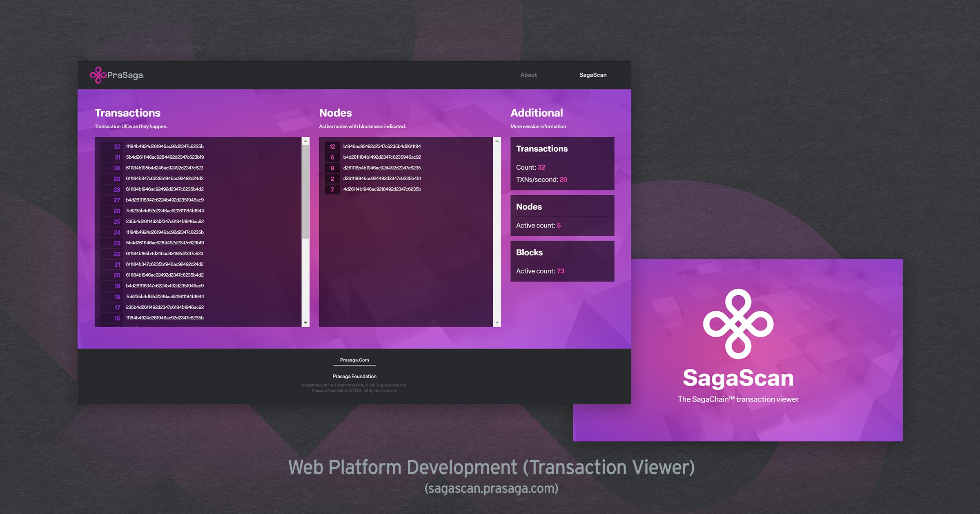Click the Nodes active count card
This screenshot has width=980, height=514.
[x=562, y=215]
